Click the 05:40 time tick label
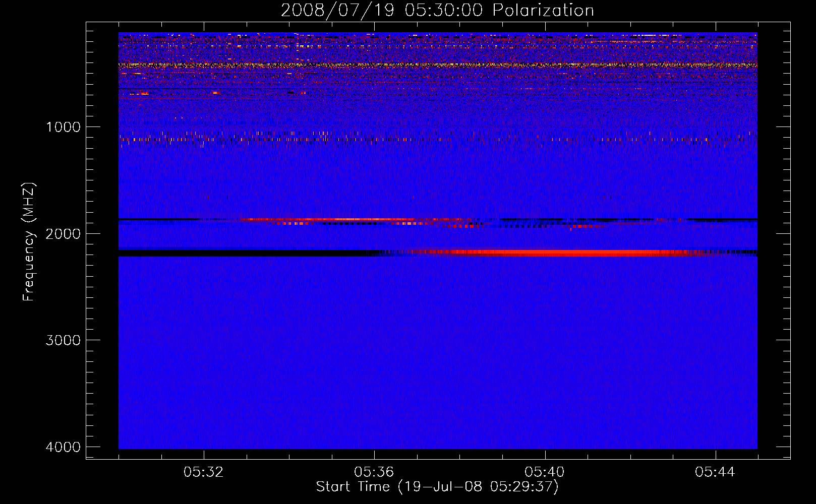 point(545,472)
